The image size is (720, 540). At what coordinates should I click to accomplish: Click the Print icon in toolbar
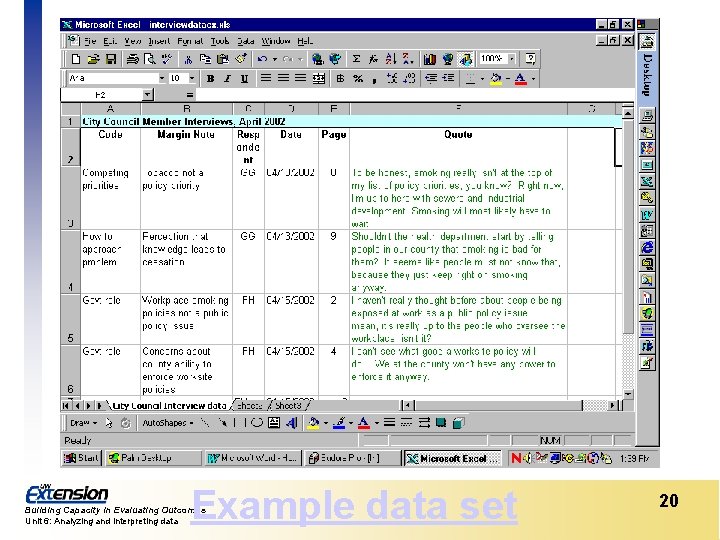[133, 59]
